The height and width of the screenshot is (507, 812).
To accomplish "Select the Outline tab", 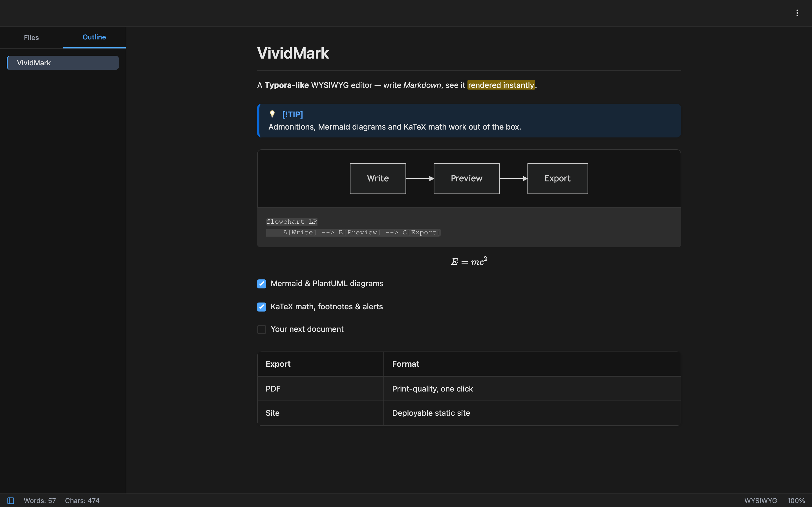I will pos(94,37).
